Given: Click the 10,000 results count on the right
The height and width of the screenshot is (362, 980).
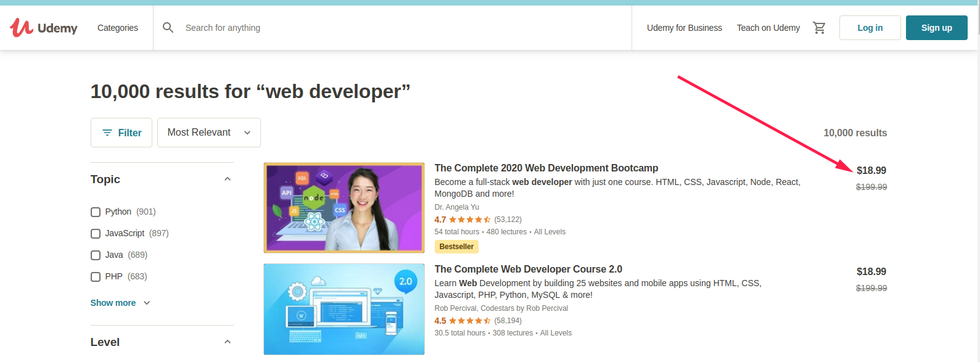Looking at the screenshot, I should (x=855, y=133).
